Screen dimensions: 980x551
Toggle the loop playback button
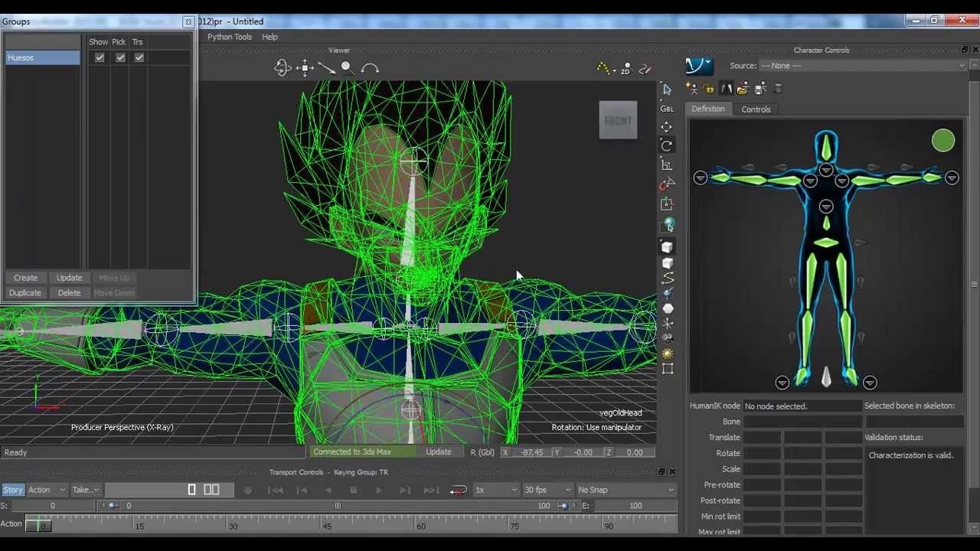pos(458,490)
